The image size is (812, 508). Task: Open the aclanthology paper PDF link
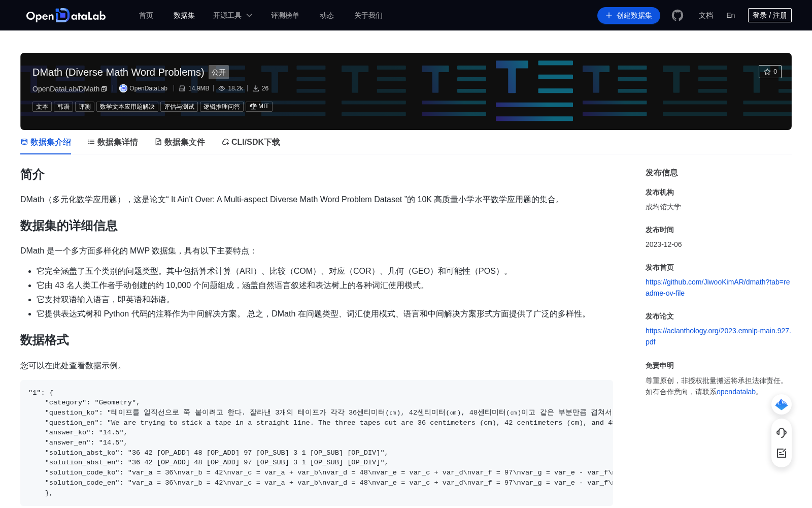[x=718, y=336]
